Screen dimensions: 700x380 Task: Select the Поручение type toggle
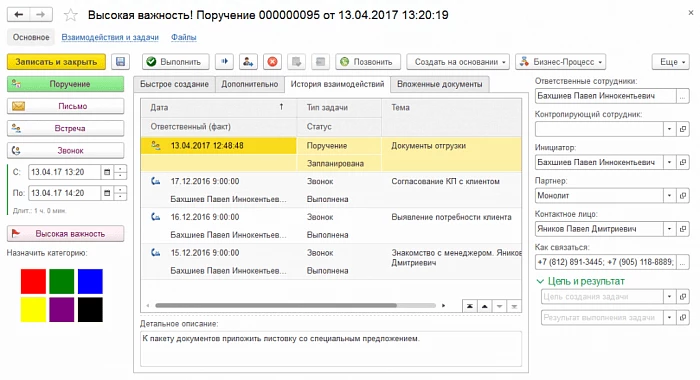click(x=66, y=84)
